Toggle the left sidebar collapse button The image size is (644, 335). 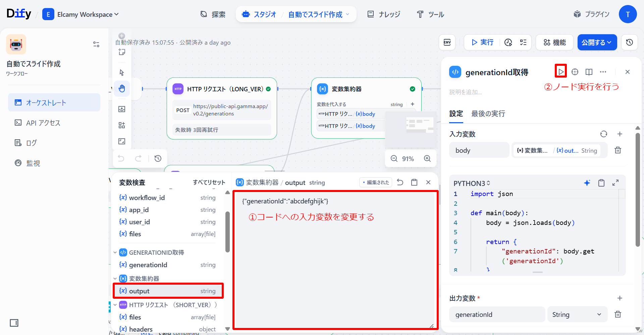click(14, 323)
